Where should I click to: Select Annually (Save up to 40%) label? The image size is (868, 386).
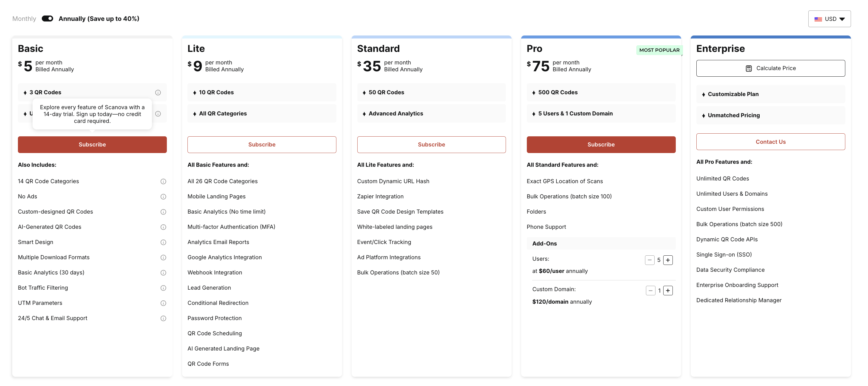(99, 18)
